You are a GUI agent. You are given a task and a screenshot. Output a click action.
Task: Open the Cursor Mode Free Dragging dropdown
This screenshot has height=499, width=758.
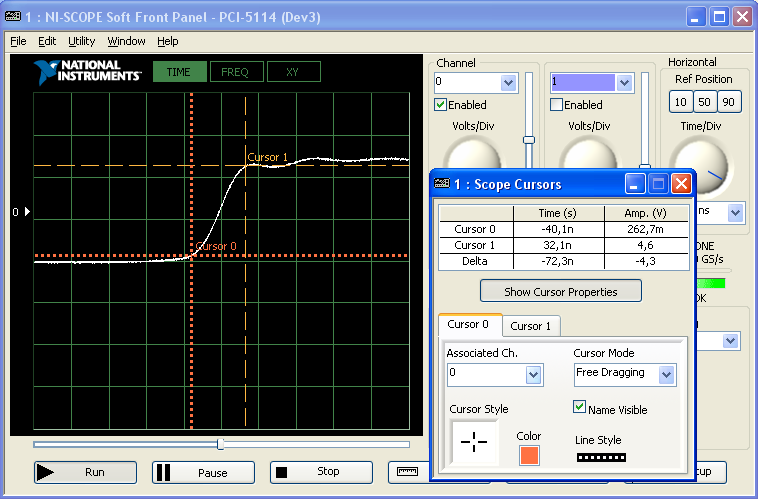[x=666, y=375]
